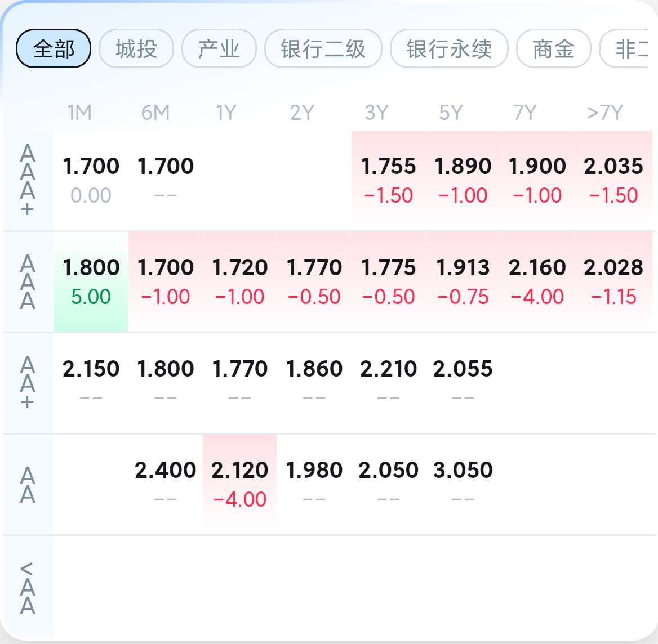Viewport: 658px width, 644px height.
Task: Open the partially visible 非 tab
Action: [625, 48]
